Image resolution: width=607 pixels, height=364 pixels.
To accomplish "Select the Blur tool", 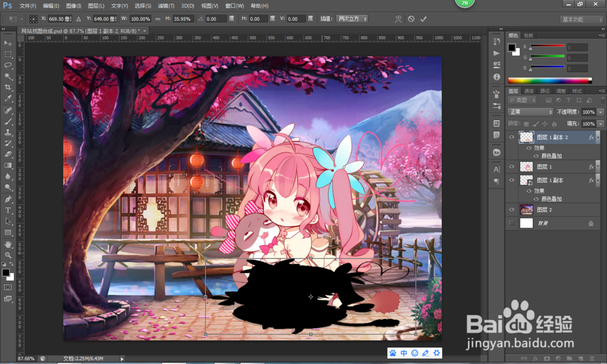I will [x=8, y=176].
